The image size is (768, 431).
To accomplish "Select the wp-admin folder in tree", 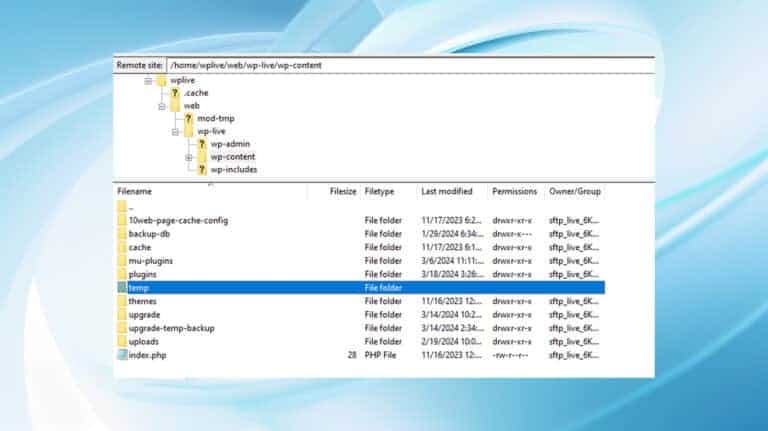I will (230, 144).
